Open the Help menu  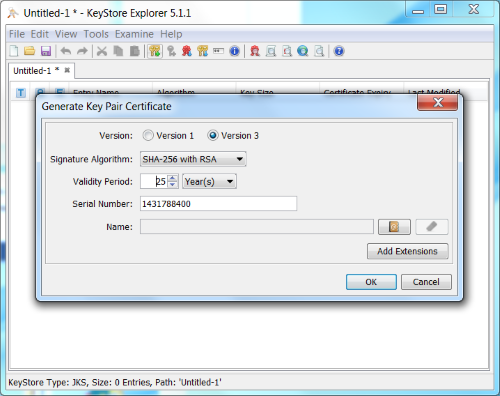[171, 34]
